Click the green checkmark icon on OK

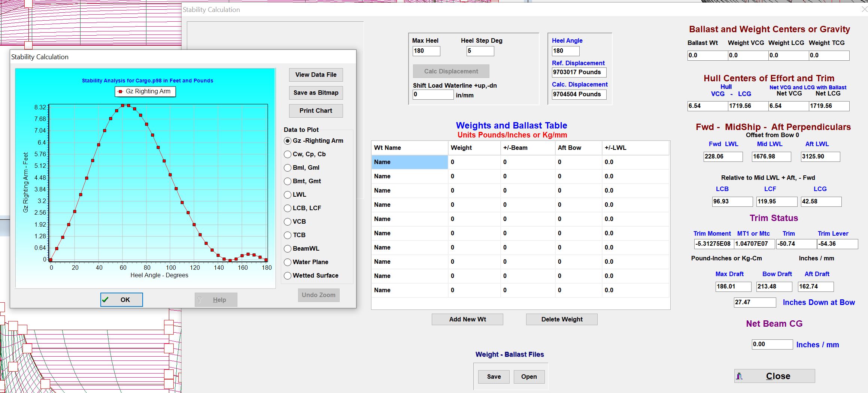105,300
